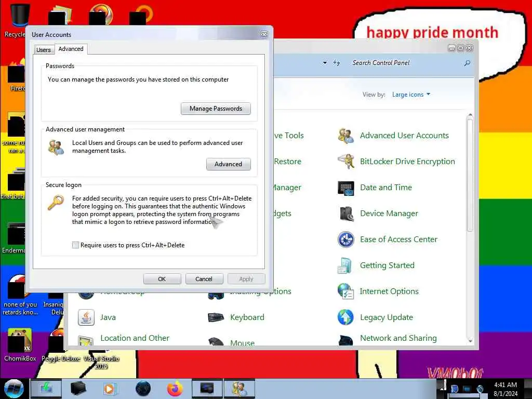
Task: Enable Require users to press Ctrl+Alt+Delete
Action: tap(76, 245)
